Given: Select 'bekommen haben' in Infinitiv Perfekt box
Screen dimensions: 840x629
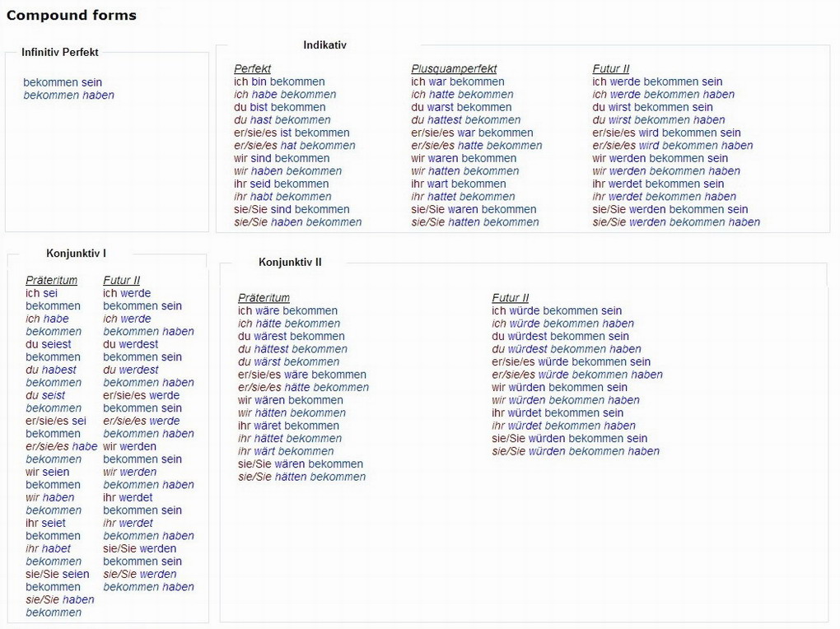Looking at the screenshot, I should (x=68, y=96).
